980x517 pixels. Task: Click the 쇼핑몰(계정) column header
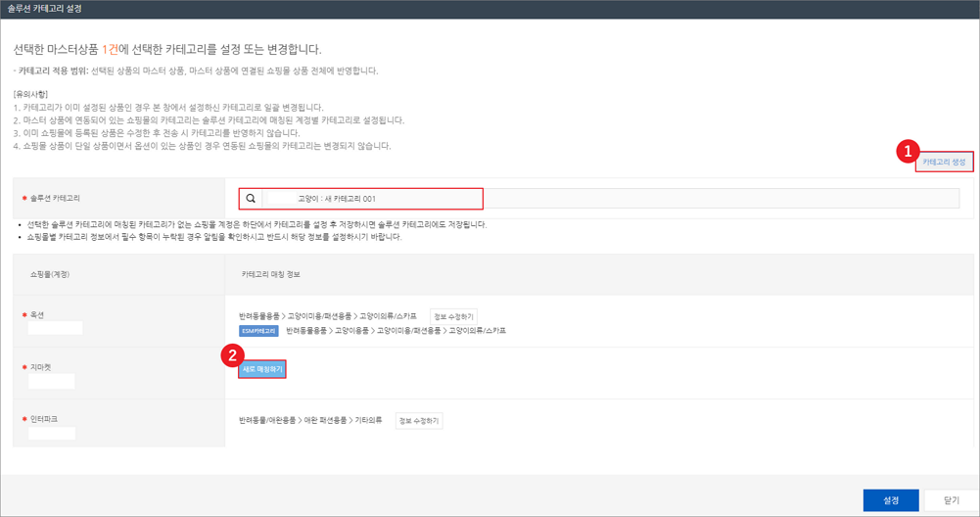[x=47, y=274]
